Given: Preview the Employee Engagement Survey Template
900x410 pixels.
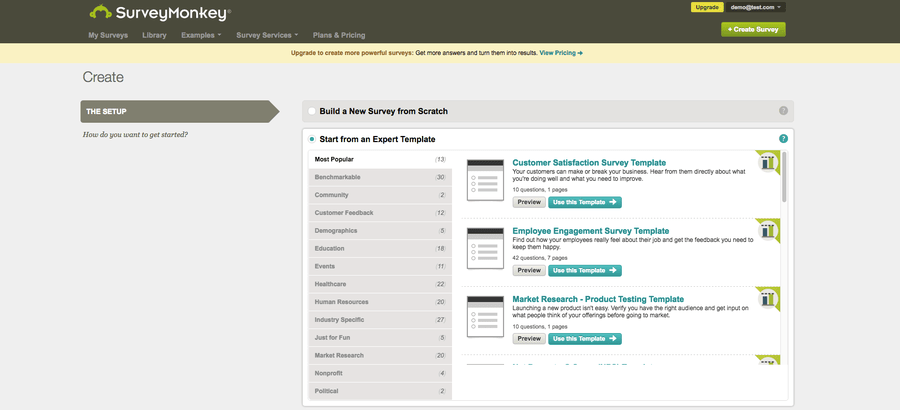Looking at the screenshot, I should 529,270.
